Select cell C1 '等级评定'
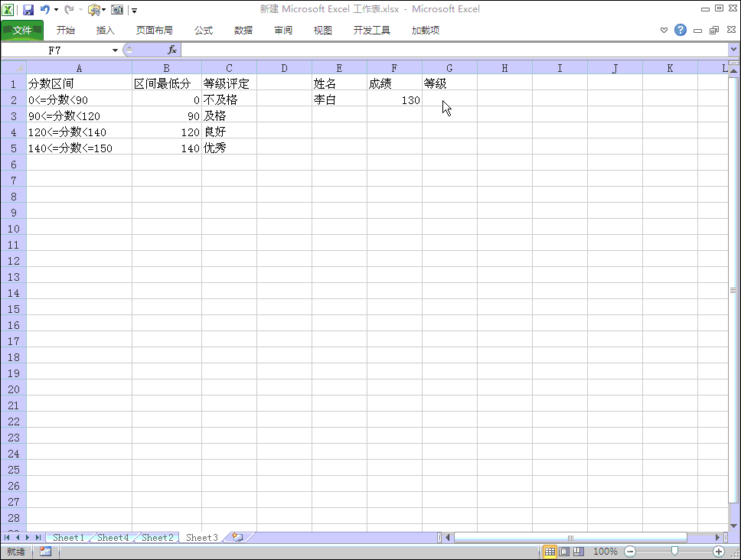Viewport: 741px width, 560px height. tap(229, 84)
